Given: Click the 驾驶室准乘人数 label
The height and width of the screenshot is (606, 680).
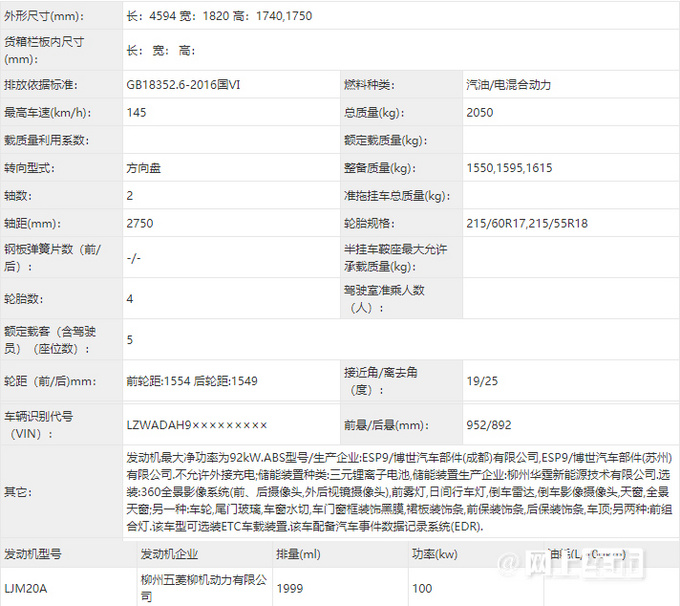Looking at the screenshot, I should 384,299.
